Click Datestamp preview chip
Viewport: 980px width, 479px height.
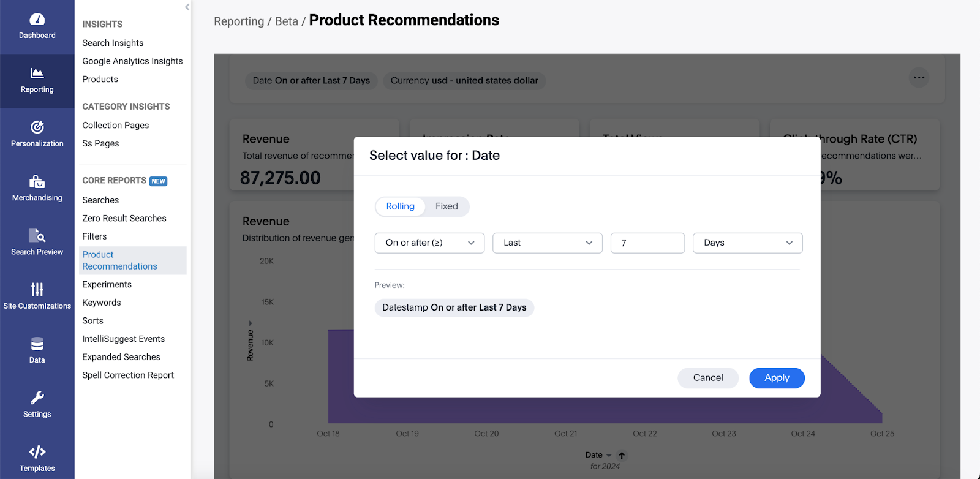click(454, 307)
